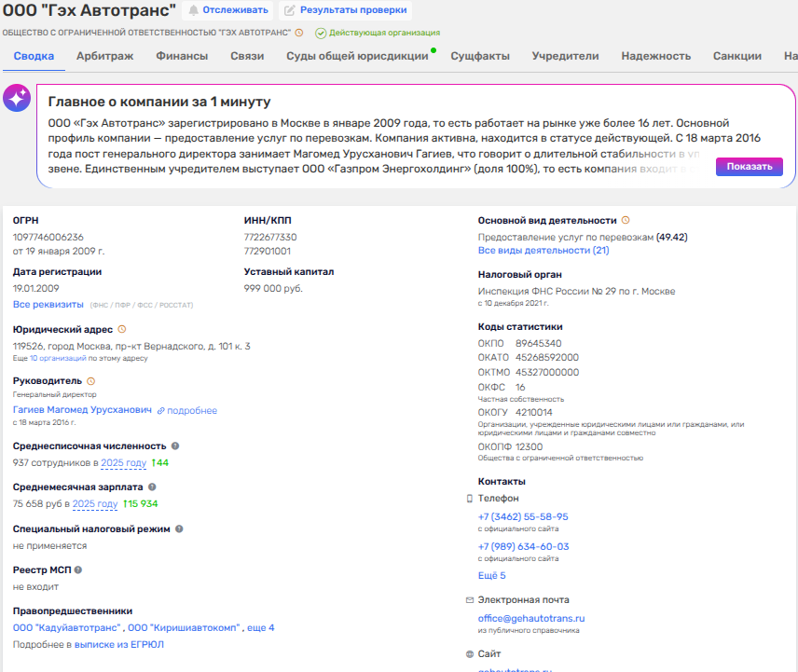The image size is (798, 672).
Task: Click email office@gehautotrans.ru
Action: [x=531, y=619]
